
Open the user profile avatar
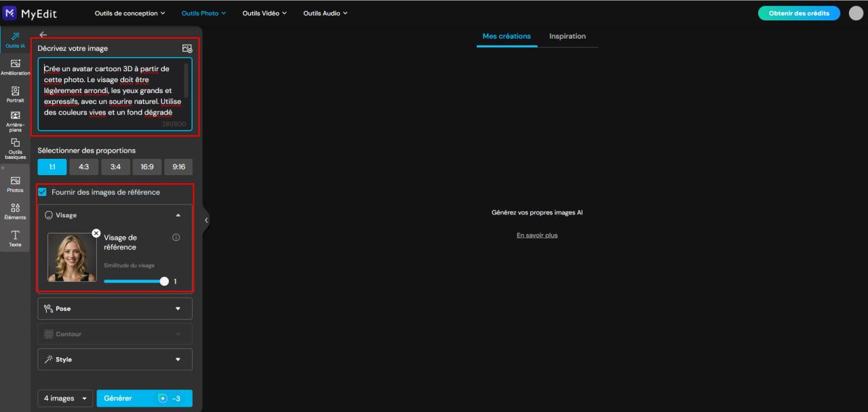click(x=856, y=14)
